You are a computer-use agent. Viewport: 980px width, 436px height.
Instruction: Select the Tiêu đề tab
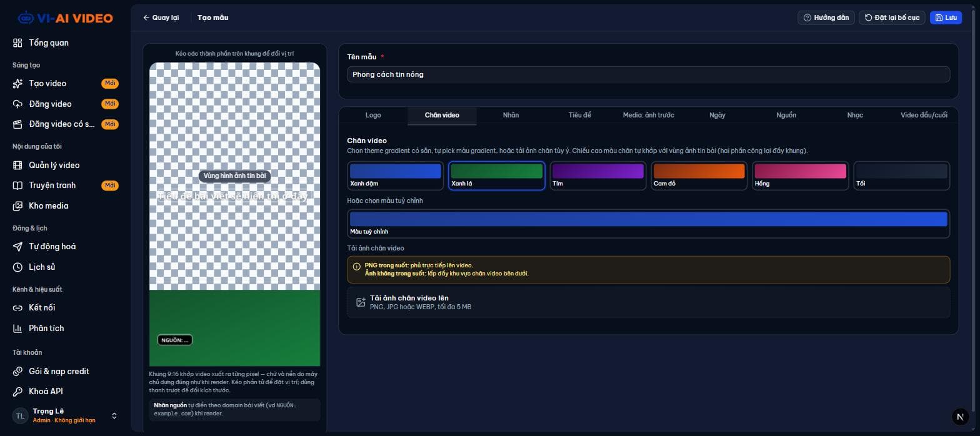(x=580, y=116)
